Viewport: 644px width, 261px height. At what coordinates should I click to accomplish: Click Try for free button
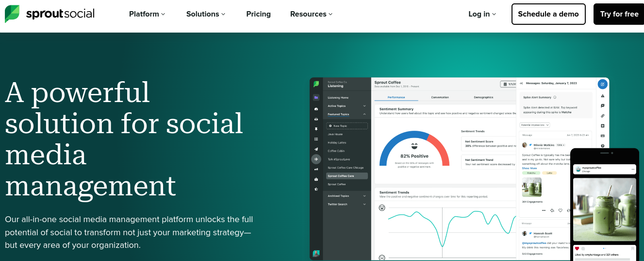[x=619, y=14]
